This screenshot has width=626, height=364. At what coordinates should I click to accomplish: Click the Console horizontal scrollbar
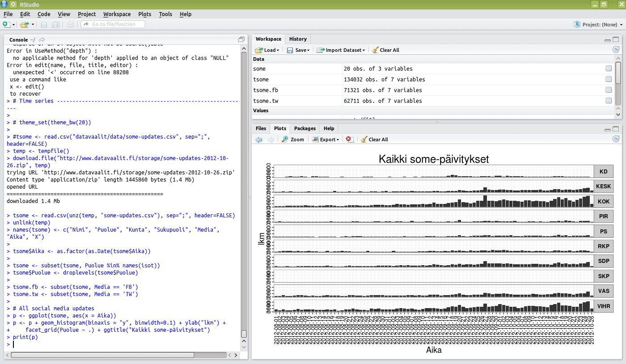102,355
